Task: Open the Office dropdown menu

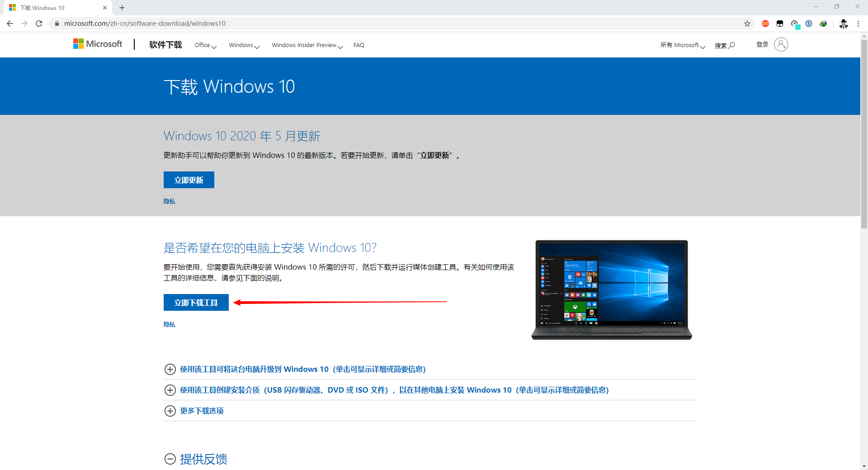Action: click(x=205, y=45)
